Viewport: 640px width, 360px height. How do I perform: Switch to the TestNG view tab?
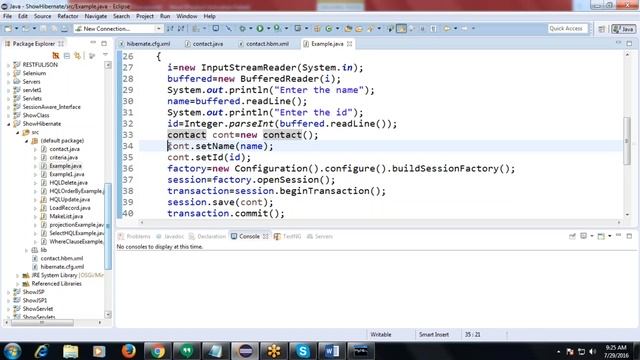pyautogui.click(x=287, y=236)
